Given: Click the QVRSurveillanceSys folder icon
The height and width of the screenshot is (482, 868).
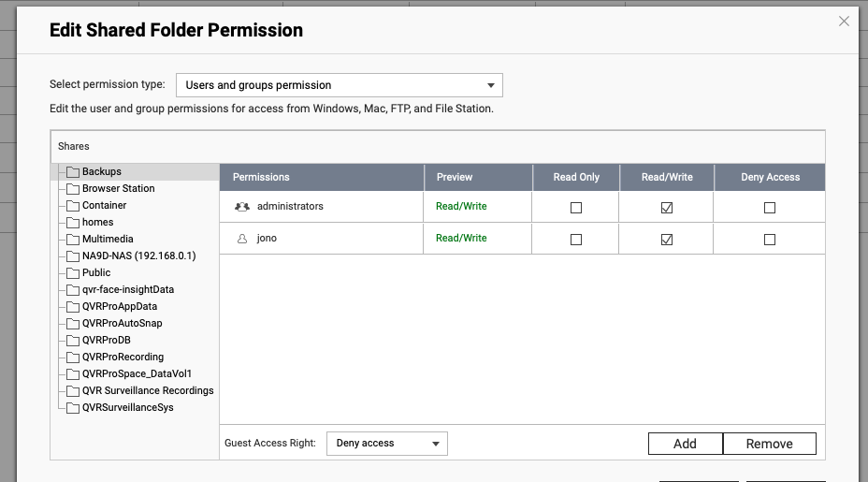Looking at the screenshot, I should pyautogui.click(x=73, y=408).
